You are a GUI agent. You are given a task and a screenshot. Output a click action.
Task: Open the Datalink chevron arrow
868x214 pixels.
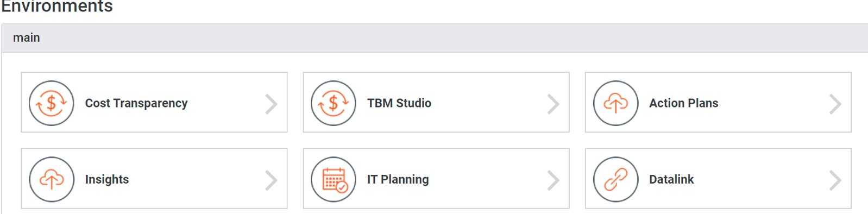(x=835, y=180)
